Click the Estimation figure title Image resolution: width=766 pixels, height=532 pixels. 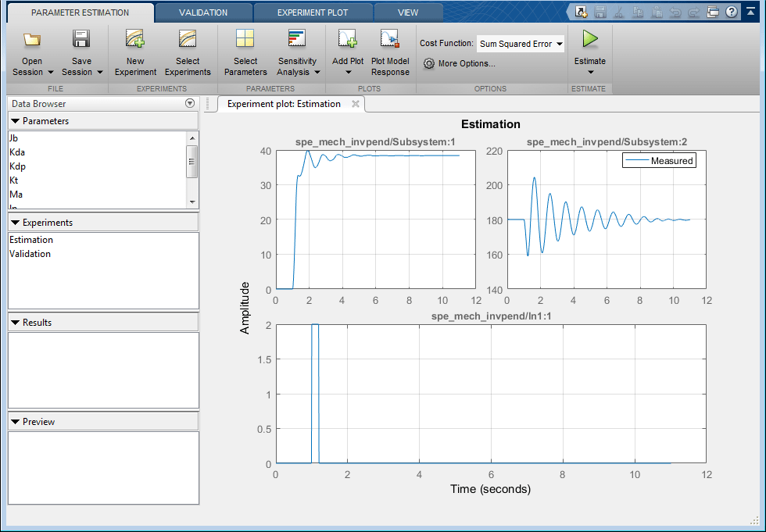(x=491, y=124)
